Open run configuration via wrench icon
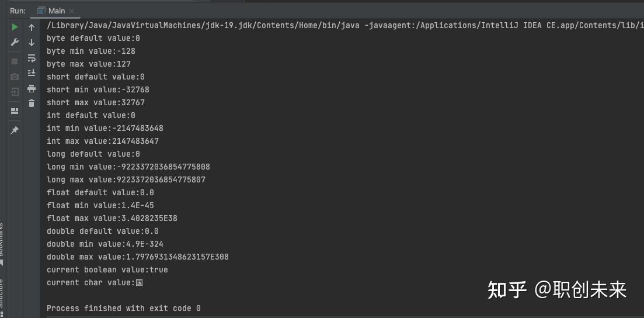This screenshot has width=644, height=318. click(x=15, y=42)
